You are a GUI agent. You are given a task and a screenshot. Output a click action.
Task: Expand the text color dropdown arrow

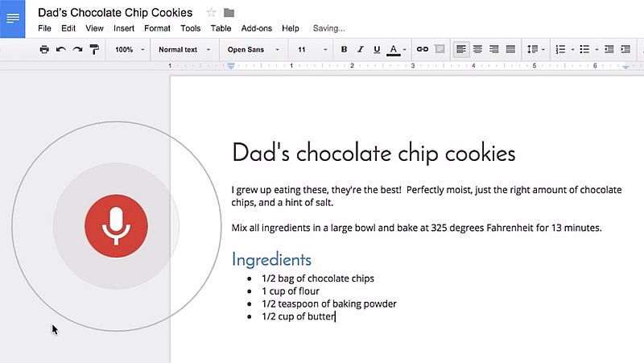point(405,50)
